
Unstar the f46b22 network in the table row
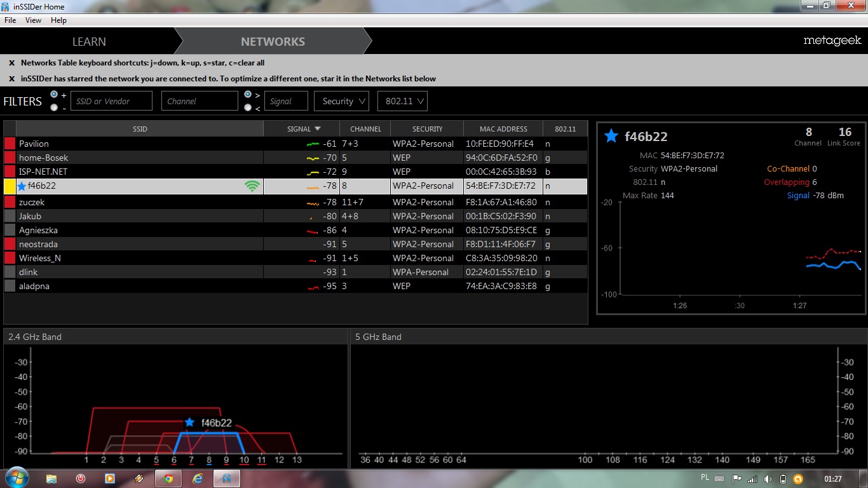(22, 186)
